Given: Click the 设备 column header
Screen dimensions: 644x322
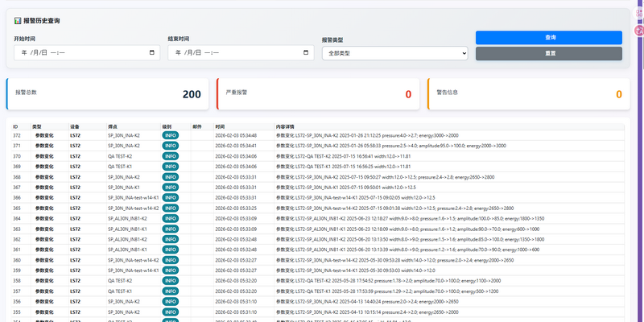Looking at the screenshot, I should pyautogui.click(x=75, y=126).
